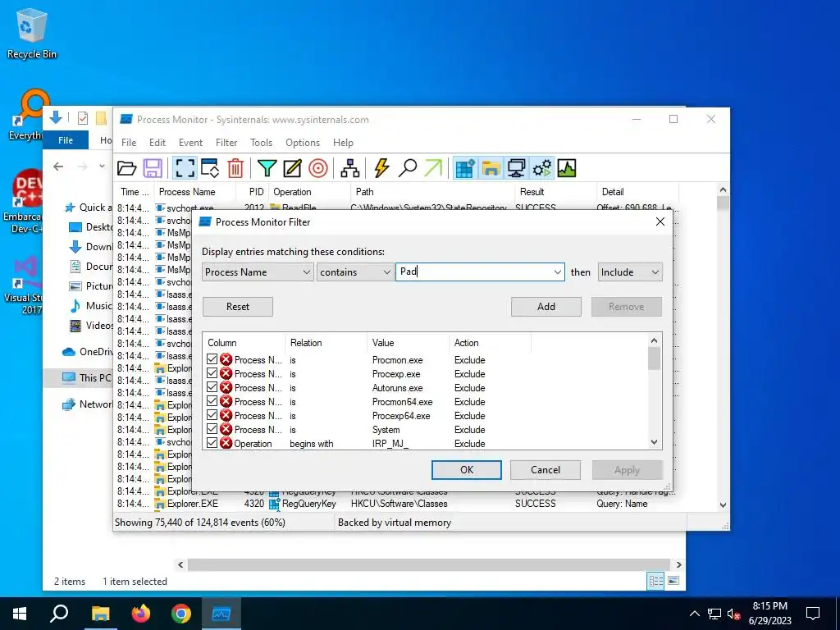Open the Filter funnel toolbar icon

click(x=267, y=168)
